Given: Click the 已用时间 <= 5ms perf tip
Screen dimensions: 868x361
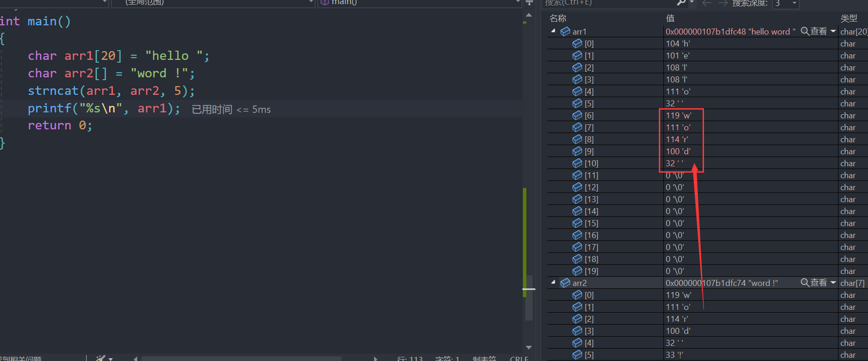Looking at the screenshot, I should [x=231, y=110].
